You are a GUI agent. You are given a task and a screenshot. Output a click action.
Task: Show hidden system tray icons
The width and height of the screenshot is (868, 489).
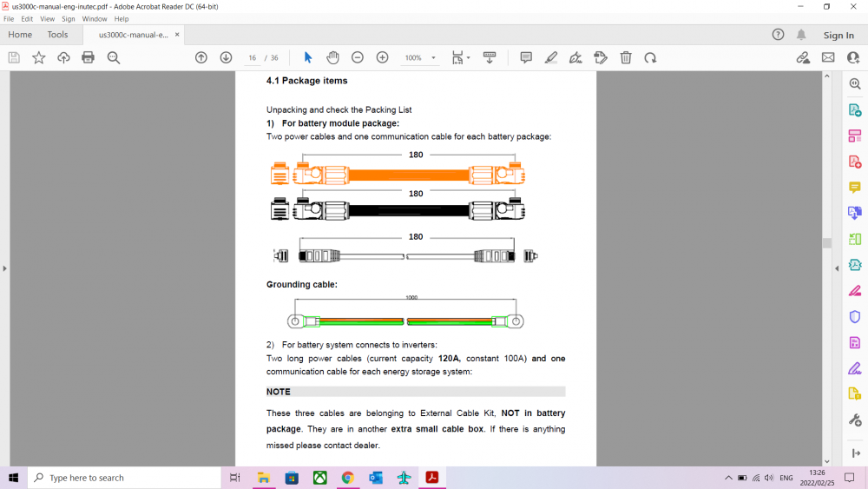pos(728,478)
